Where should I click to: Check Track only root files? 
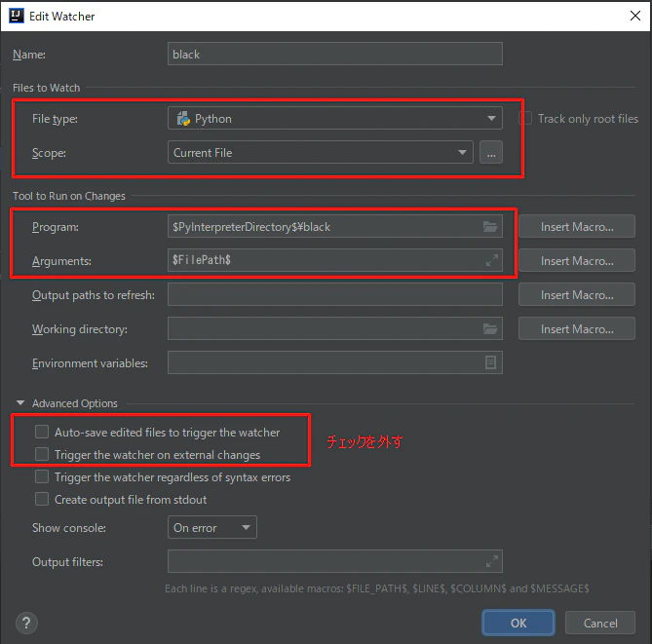525,119
